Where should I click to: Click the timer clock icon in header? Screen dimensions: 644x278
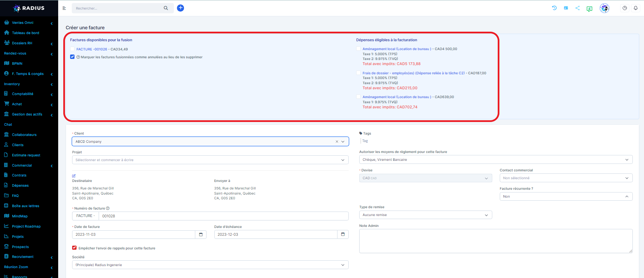coord(625,8)
